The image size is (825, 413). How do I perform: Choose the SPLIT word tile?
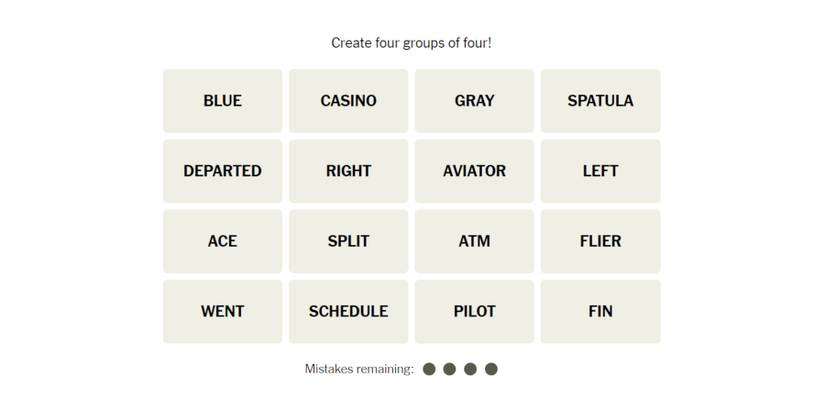pyautogui.click(x=348, y=241)
